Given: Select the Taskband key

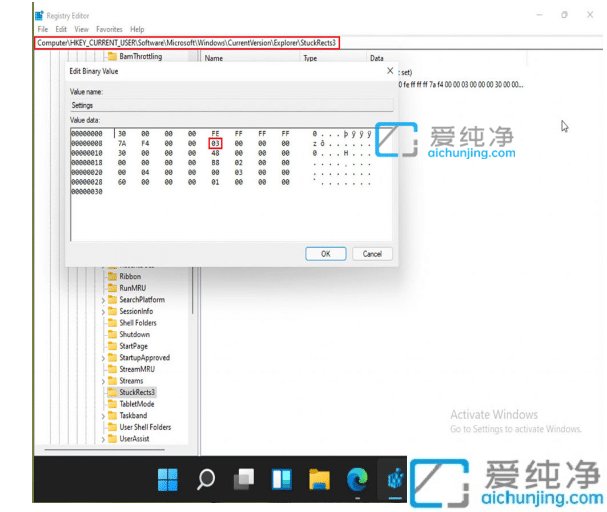Looking at the screenshot, I should point(133,416).
